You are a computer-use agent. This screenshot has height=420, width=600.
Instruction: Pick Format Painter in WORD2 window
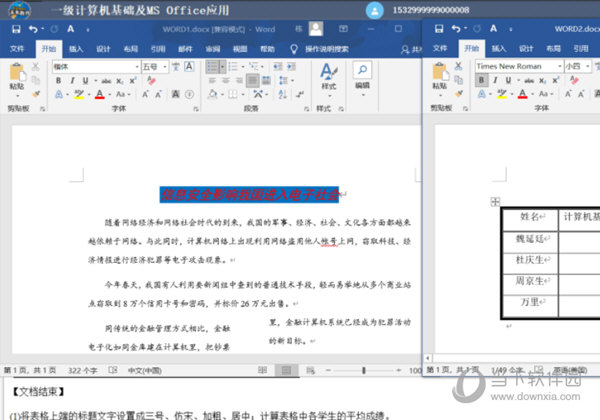pos(458,93)
